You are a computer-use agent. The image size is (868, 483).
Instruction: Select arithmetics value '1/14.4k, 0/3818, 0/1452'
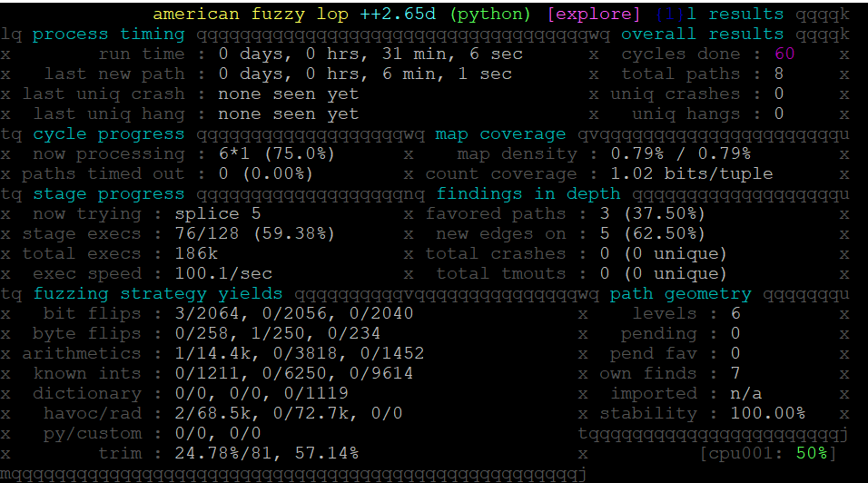tap(300, 353)
